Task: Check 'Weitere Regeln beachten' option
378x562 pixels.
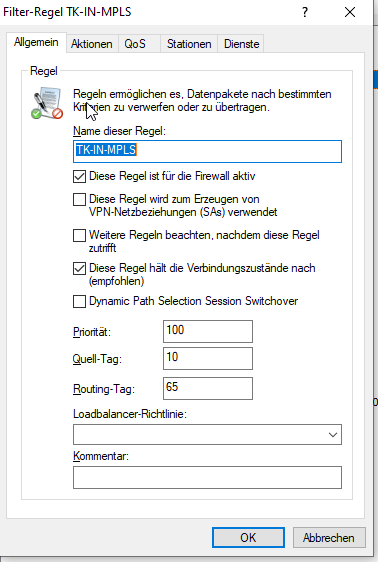Action: coord(79,235)
